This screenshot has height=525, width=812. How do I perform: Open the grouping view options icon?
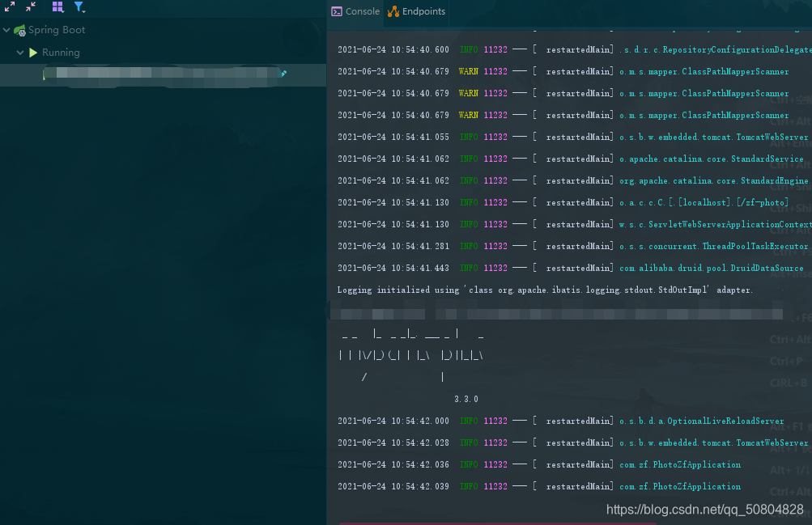pyautogui.click(x=57, y=6)
